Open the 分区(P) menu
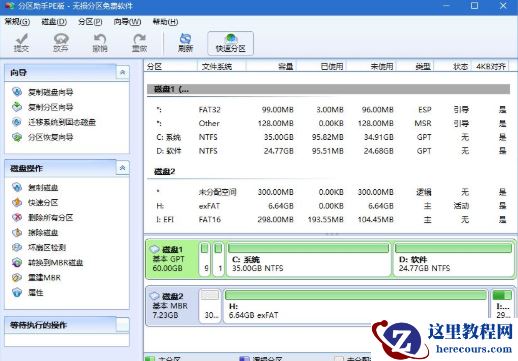The width and height of the screenshot is (518, 361). point(90,22)
